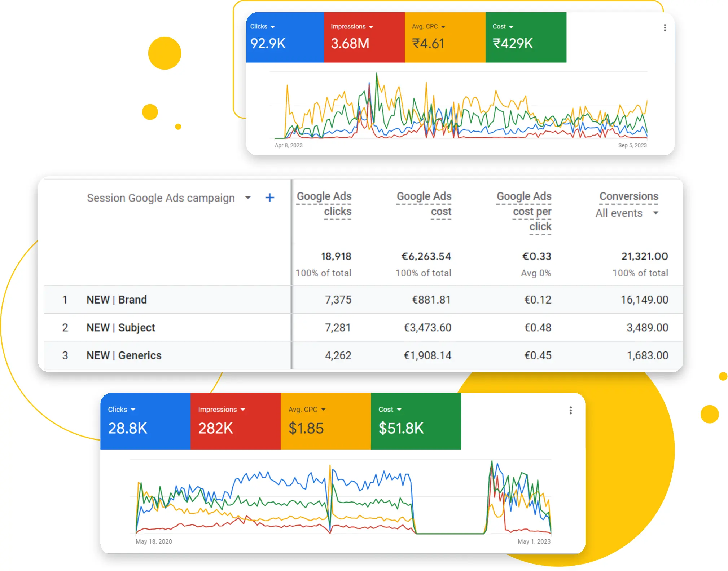
Task: Click the plus icon to add dimension
Action: (269, 198)
